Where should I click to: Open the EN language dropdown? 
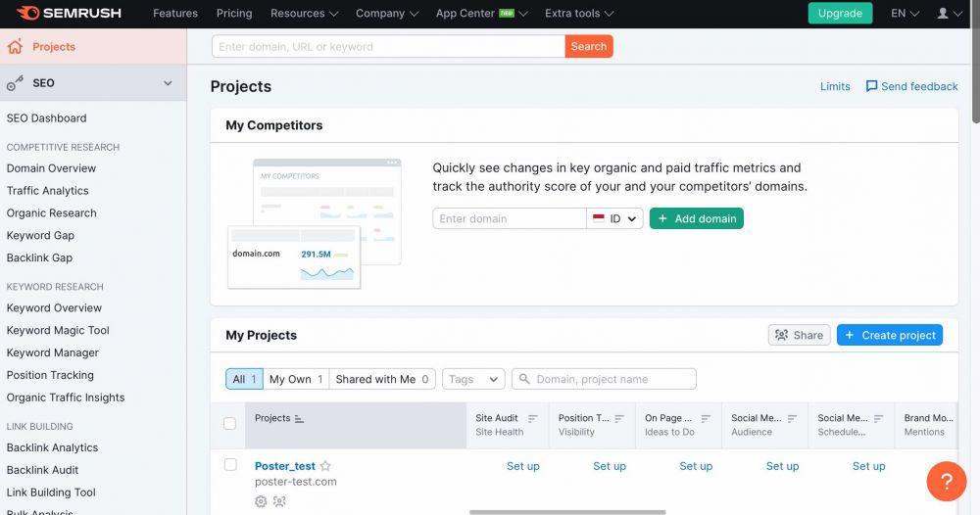(905, 13)
